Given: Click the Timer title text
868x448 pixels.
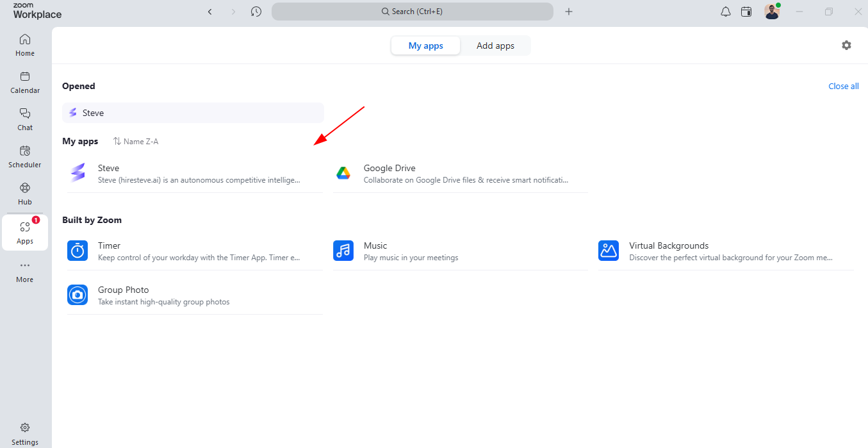Looking at the screenshot, I should point(110,246).
